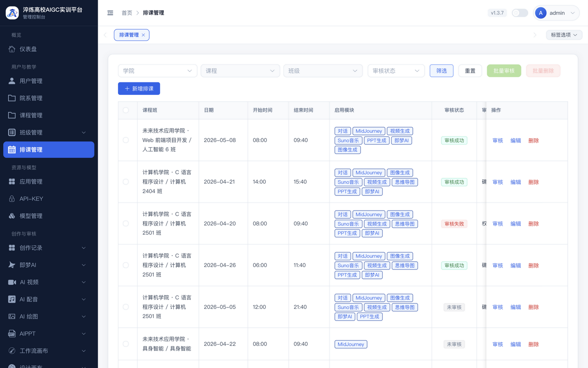
Task: Open 模型管理 via its cubes icon
Action: coord(12,216)
